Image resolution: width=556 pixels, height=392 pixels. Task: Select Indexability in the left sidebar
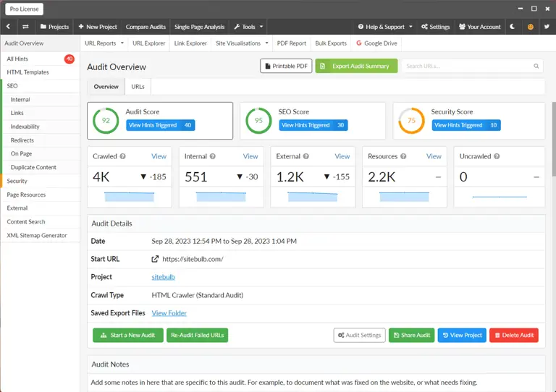click(25, 127)
